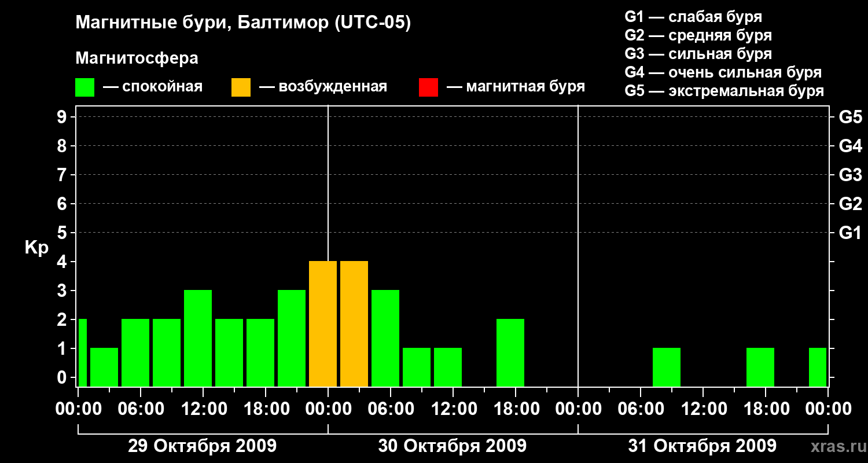Click the red магнитная буря legend swatch

pos(428,87)
